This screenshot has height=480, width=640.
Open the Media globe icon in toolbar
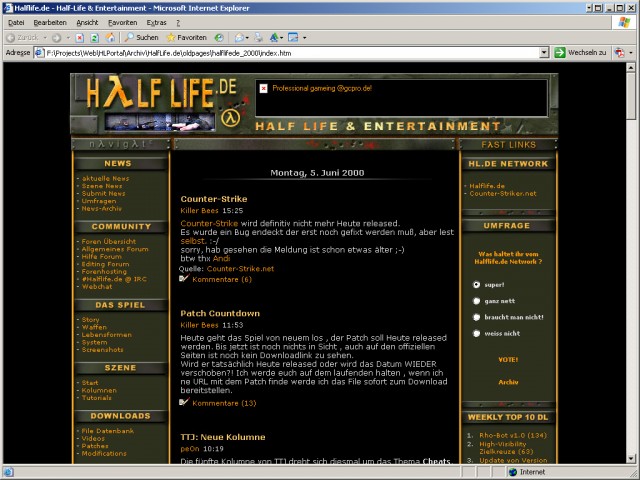219,38
